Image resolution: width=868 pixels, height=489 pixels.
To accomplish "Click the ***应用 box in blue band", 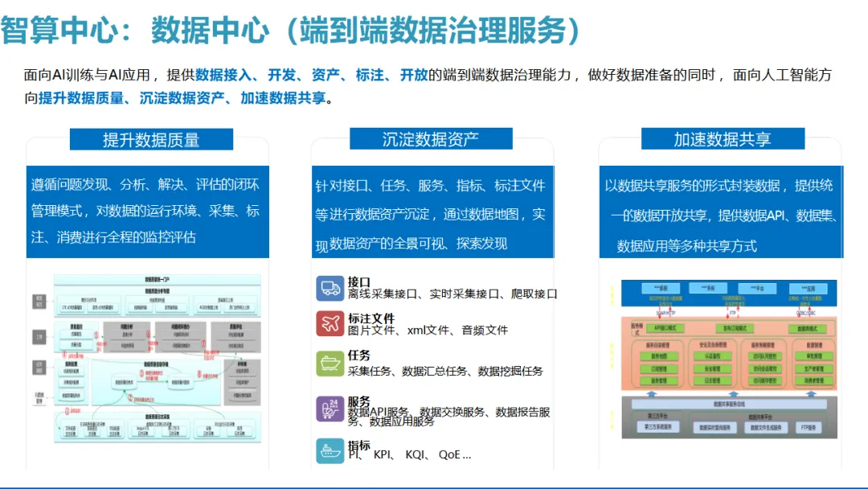I will click(809, 289).
